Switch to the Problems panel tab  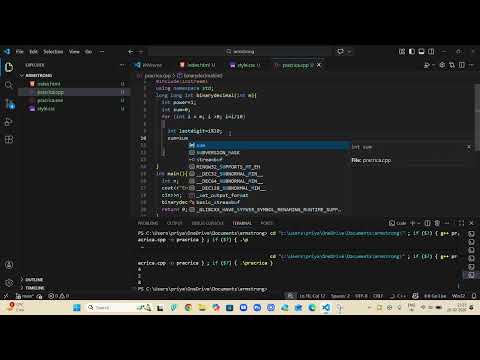click(148, 223)
